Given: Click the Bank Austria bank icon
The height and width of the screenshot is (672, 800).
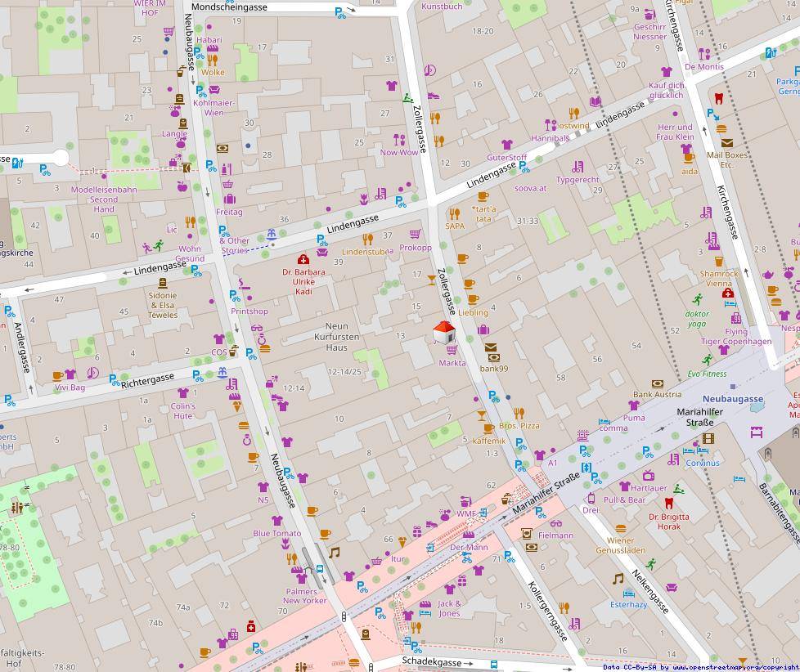Looking at the screenshot, I should 657,383.
